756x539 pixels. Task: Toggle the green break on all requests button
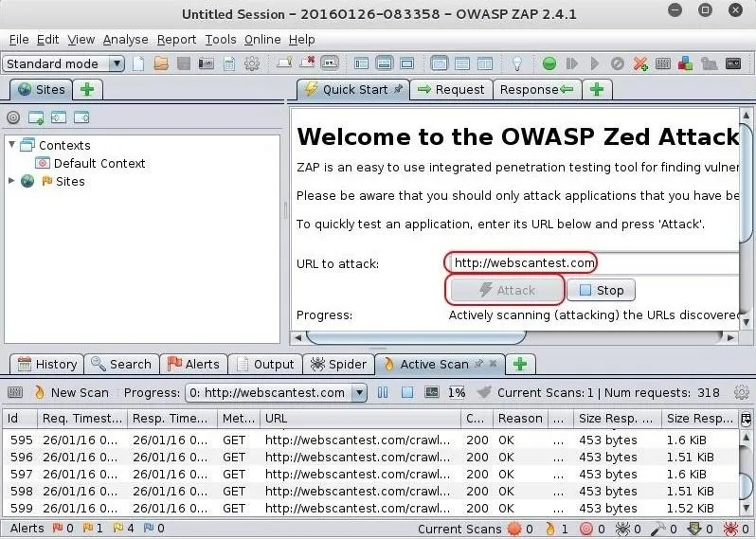coord(549,63)
